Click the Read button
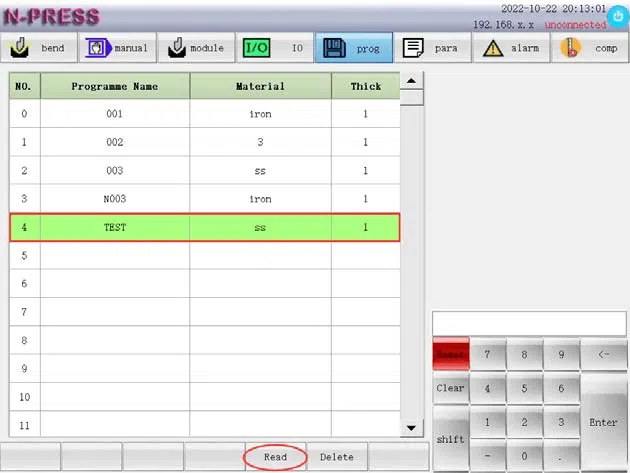The width and height of the screenshot is (630, 473). [275, 457]
